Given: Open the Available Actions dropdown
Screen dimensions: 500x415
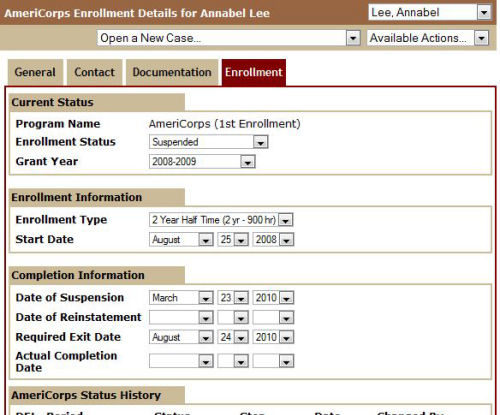Looking at the screenshot, I should 428,38.
